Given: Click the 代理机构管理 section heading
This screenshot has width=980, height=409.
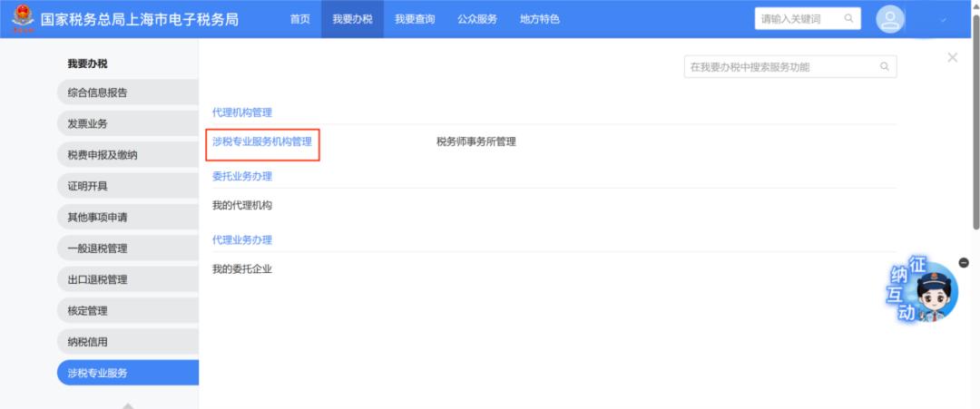Looking at the screenshot, I should 242,112.
